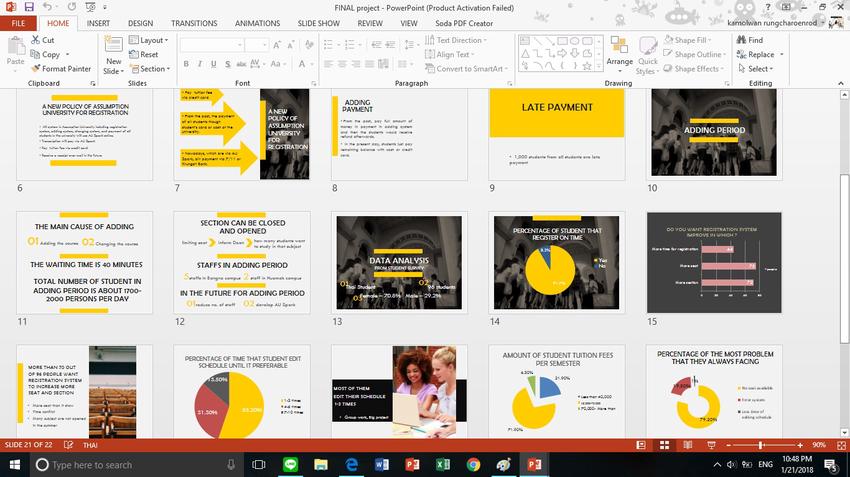Toggle Underline formatting

point(214,64)
